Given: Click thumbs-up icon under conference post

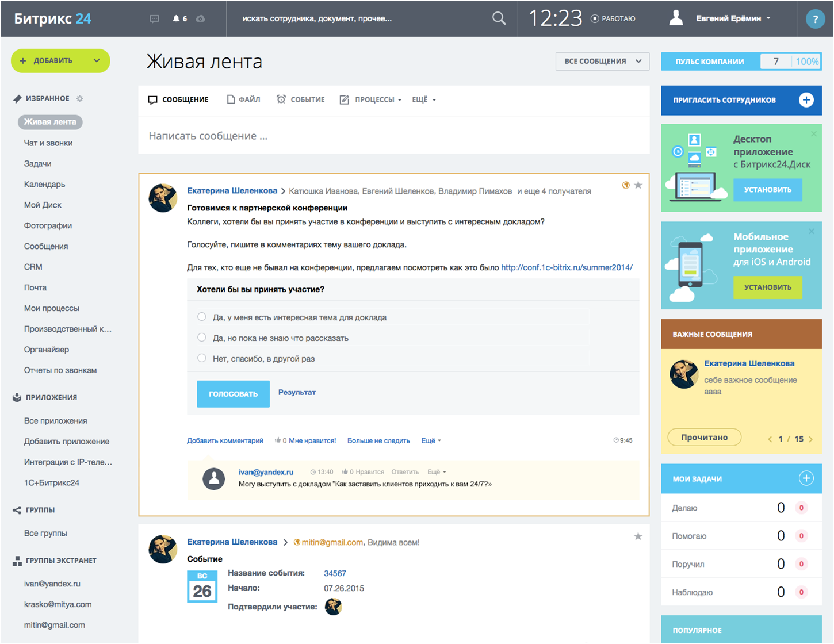Looking at the screenshot, I should (x=278, y=440).
